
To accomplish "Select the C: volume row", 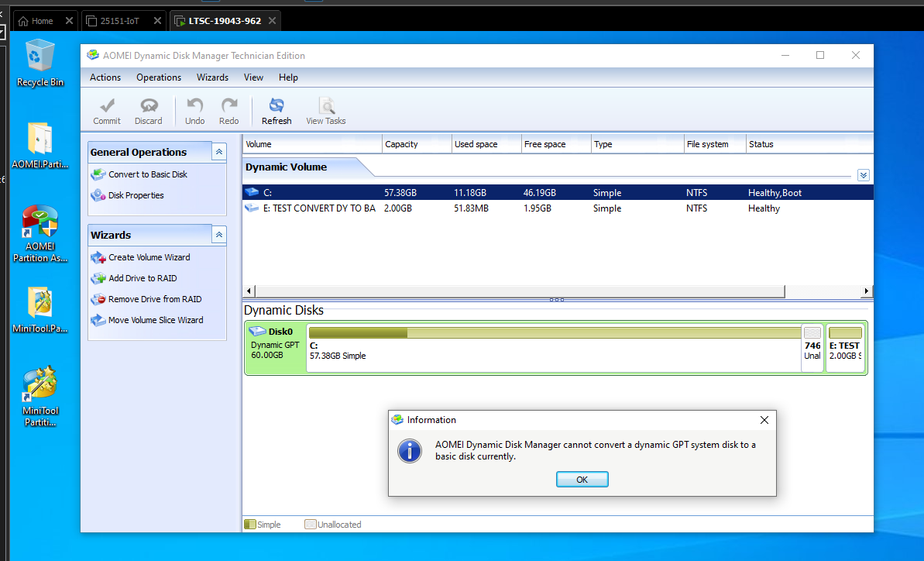I will click(558, 193).
